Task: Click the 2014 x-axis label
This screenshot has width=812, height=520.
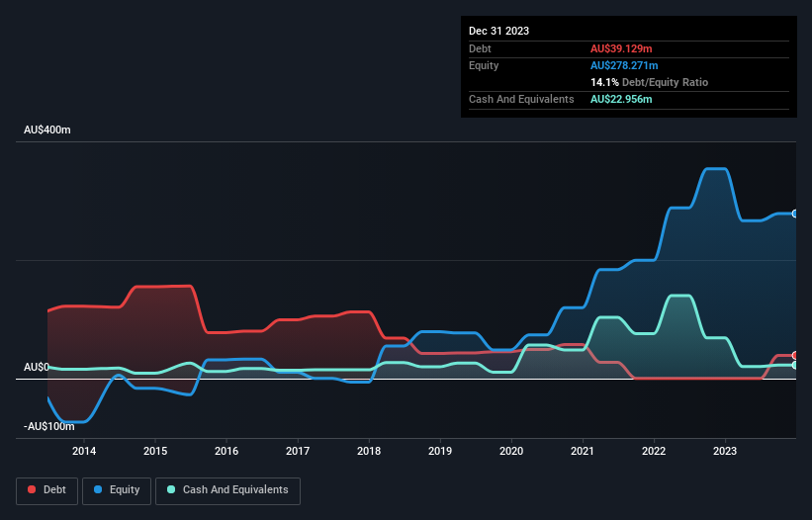Action: coord(84,451)
